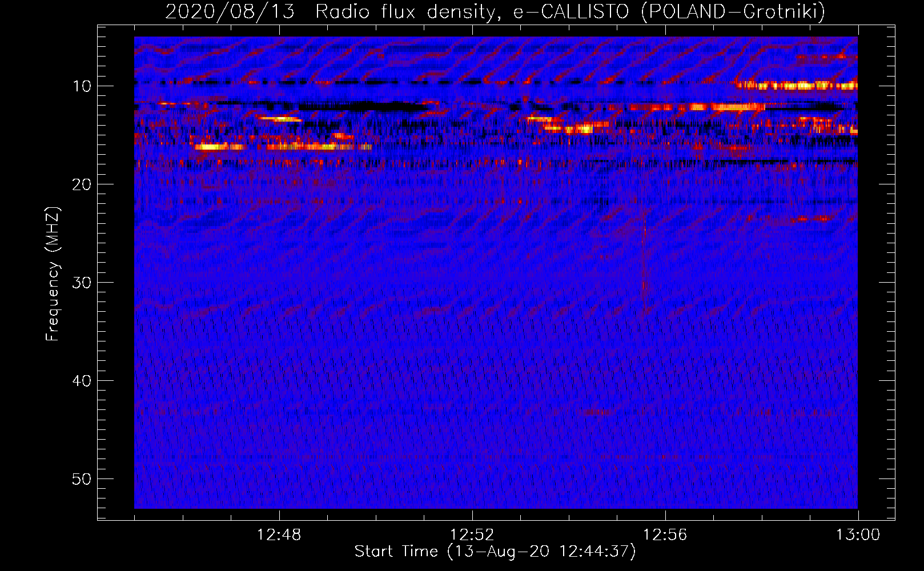Click the 50 MHz frequency tick label

tap(82, 479)
